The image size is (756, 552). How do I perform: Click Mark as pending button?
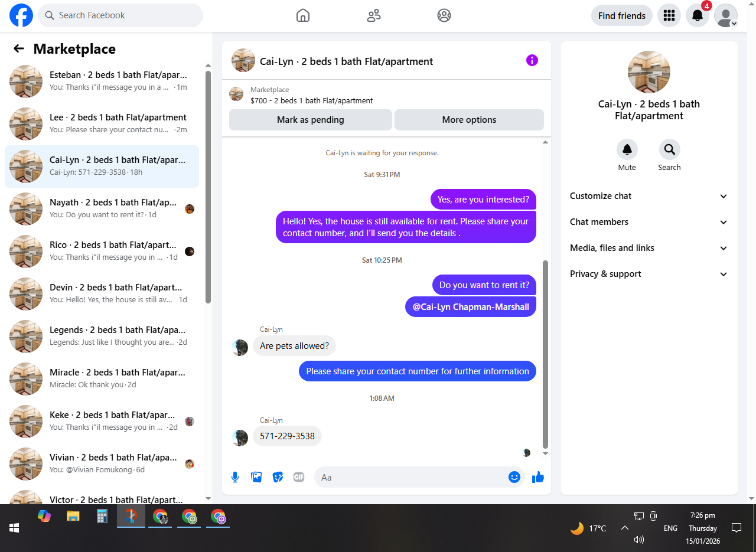pos(311,119)
